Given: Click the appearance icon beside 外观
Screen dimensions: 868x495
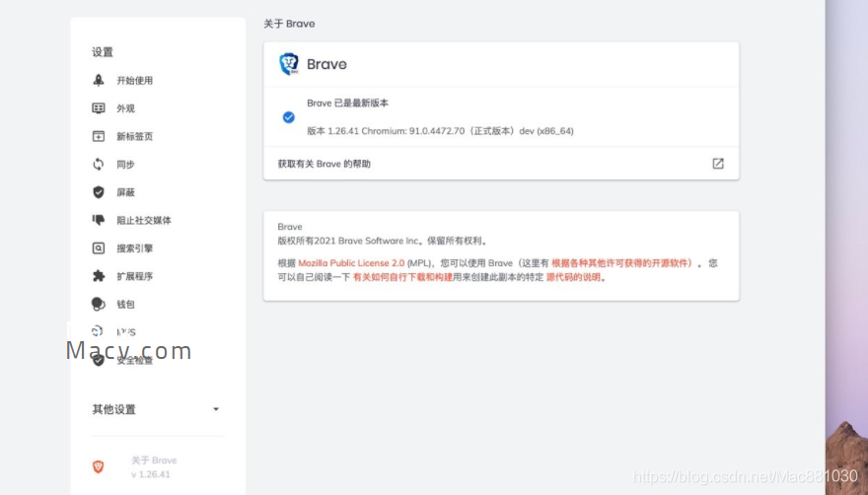Looking at the screenshot, I should (x=99, y=107).
